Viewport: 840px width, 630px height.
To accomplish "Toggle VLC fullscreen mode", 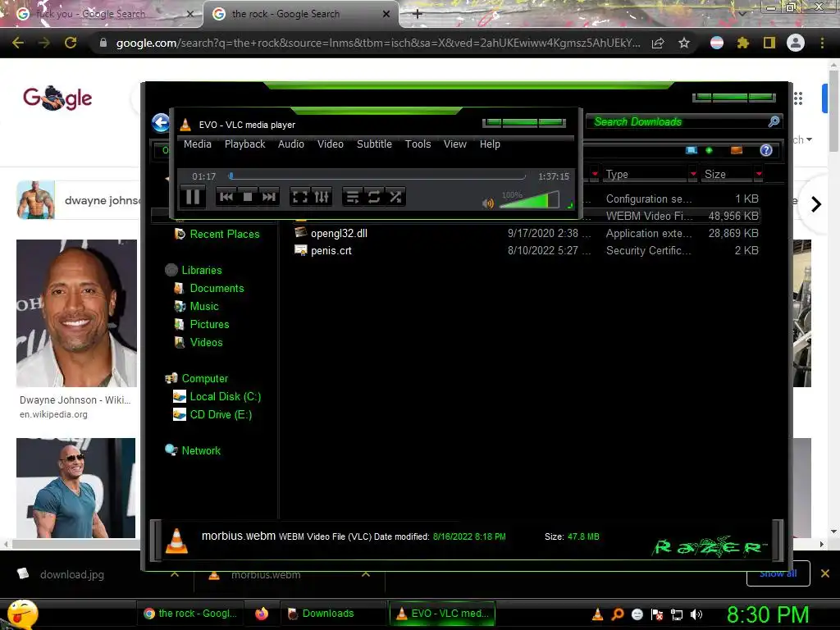I will point(300,197).
